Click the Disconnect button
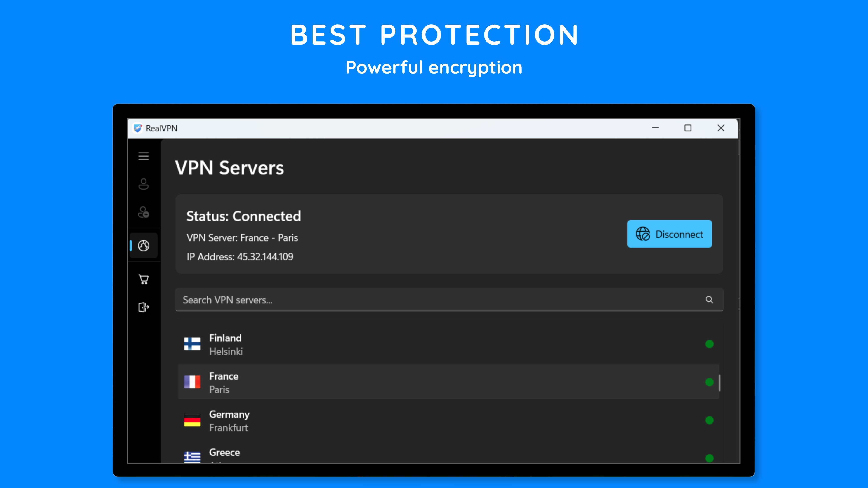Image resolution: width=868 pixels, height=488 pixels. pyautogui.click(x=669, y=234)
